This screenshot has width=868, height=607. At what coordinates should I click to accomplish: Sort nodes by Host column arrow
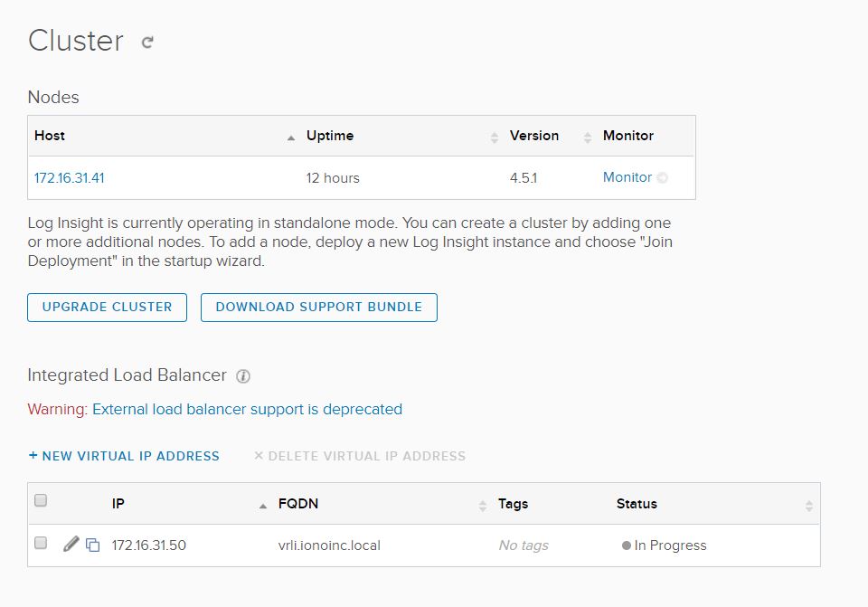pos(290,138)
